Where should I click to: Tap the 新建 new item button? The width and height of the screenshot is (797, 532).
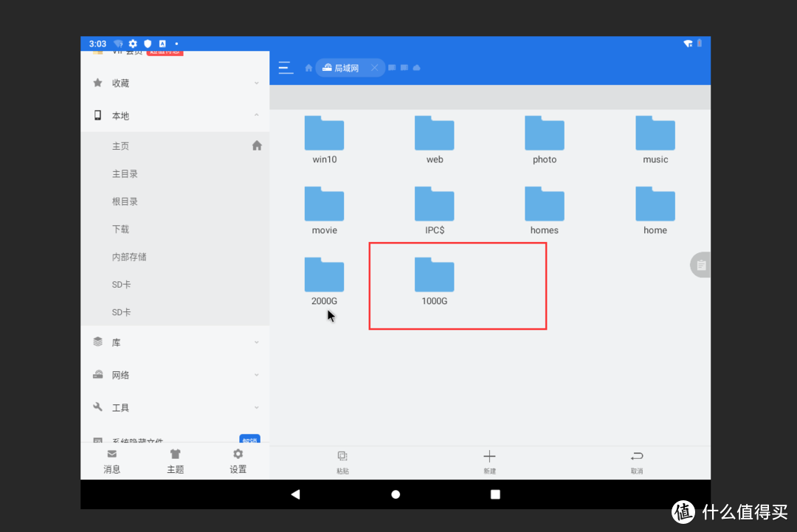click(x=489, y=463)
